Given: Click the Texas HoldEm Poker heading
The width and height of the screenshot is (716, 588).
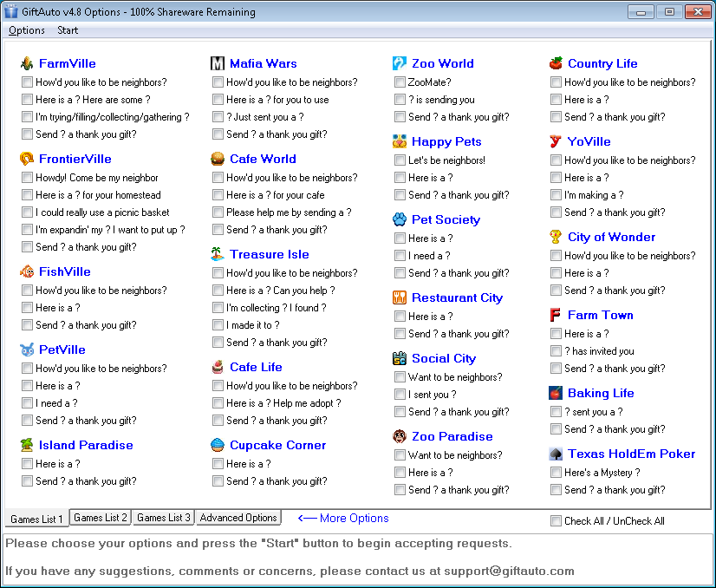Looking at the screenshot, I should [x=631, y=454].
